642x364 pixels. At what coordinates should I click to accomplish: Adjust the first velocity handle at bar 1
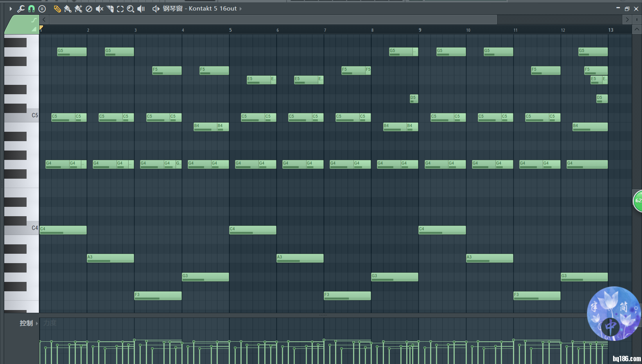40,342
